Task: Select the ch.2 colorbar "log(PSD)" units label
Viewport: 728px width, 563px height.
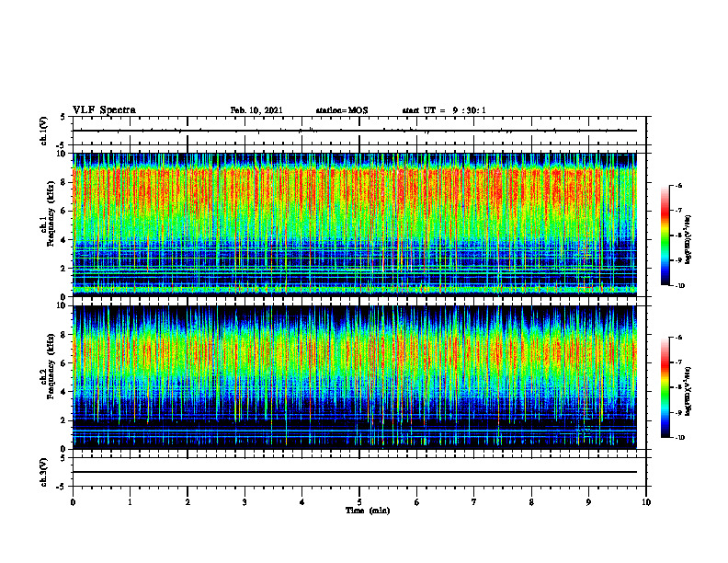Action: [688, 392]
